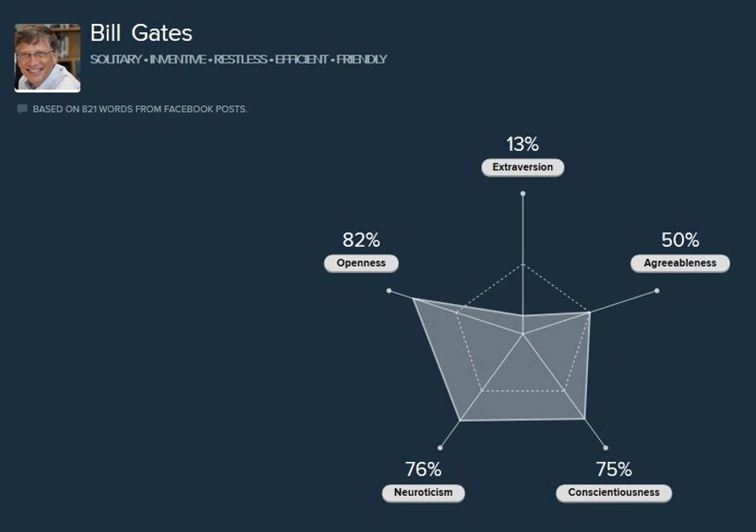Click the Agreeableness label button
This screenshot has height=532, width=756.
coord(680,263)
